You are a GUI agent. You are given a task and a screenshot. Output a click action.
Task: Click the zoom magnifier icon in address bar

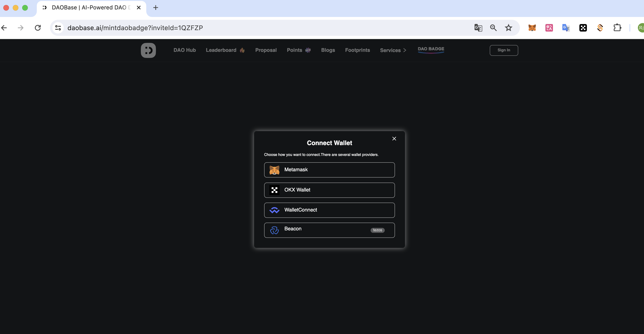(493, 28)
